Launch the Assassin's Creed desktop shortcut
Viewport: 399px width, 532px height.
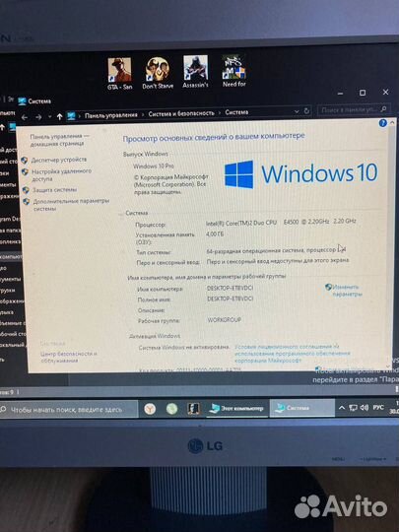point(195,72)
